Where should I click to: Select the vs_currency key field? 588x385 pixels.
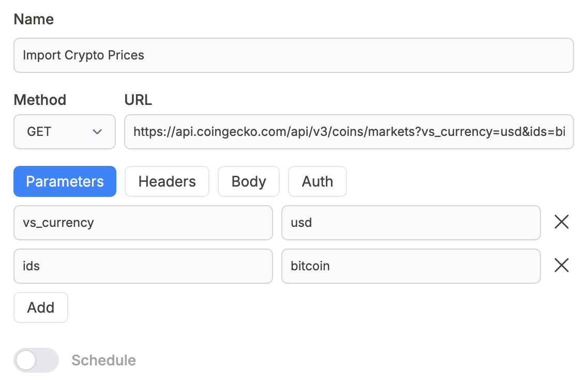tap(143, 223)
